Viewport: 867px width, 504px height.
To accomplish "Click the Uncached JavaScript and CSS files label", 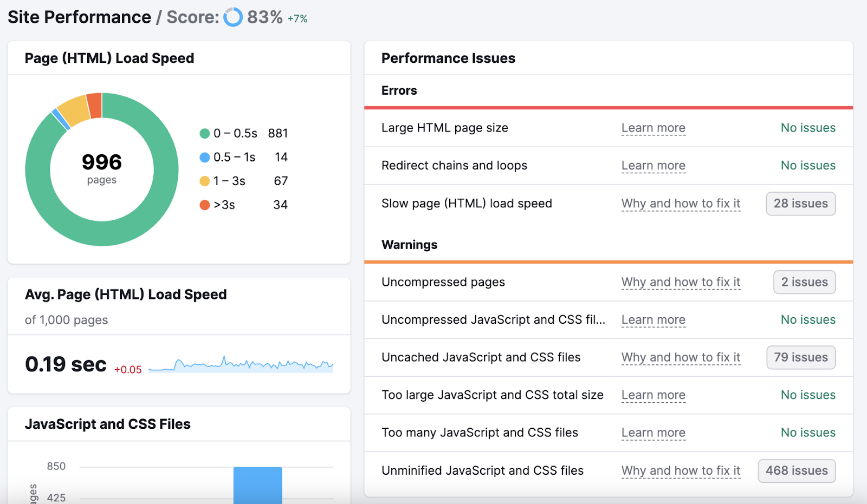I will click(481, 357).
